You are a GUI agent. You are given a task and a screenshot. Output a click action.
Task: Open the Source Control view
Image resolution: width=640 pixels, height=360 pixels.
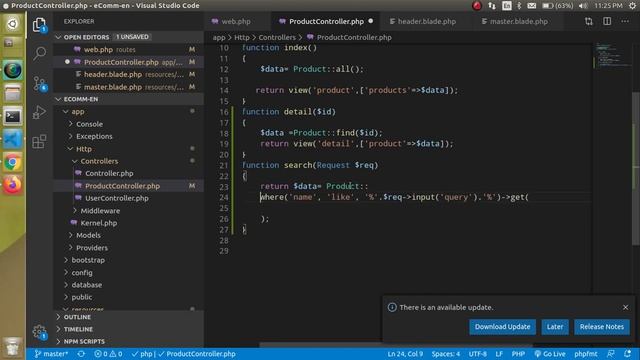tap(40, 83)
